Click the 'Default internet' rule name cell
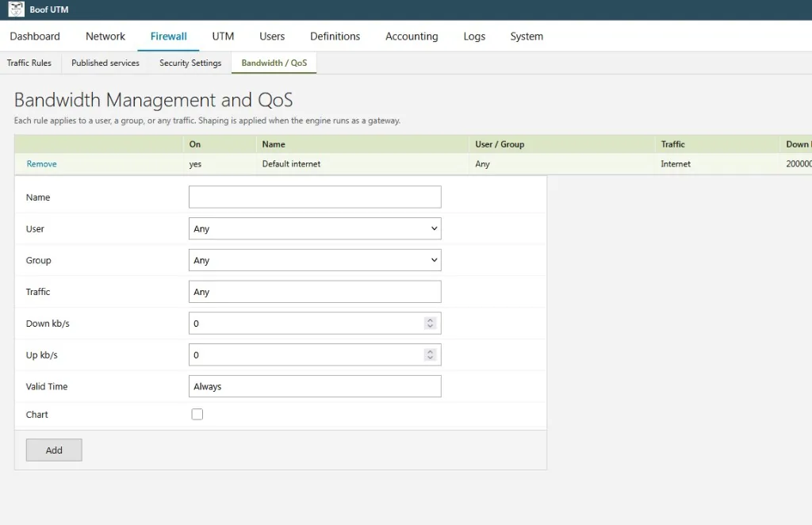This screenshot has height=525, width=812. 291,163
